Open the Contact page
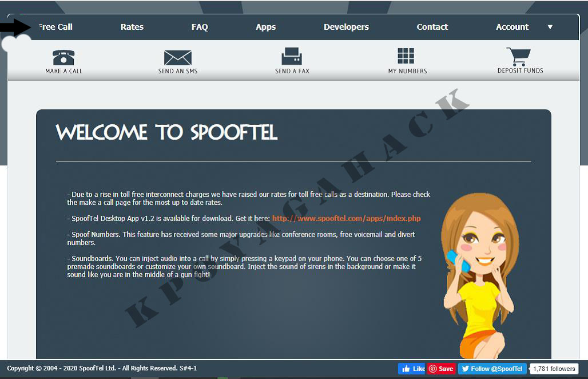Image resolution: width=588 pixels, height=379 pixels. tap(432, 27)
